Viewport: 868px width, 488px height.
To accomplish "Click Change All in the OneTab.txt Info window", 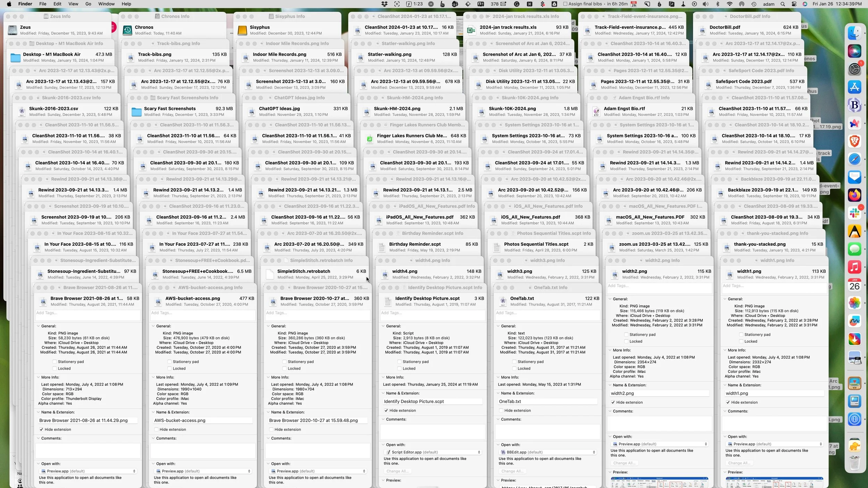I will pyautogui.click(x=512, y=471).
